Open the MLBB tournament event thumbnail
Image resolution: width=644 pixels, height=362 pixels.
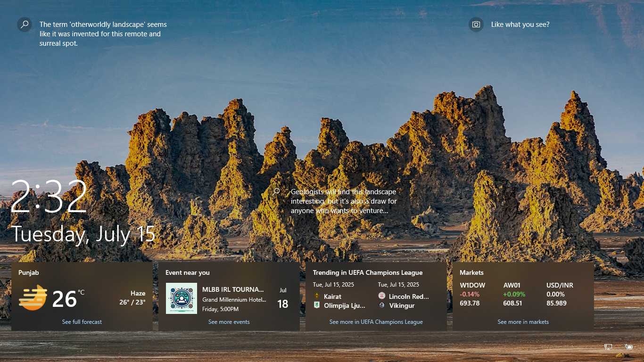[x=182, y=298]
